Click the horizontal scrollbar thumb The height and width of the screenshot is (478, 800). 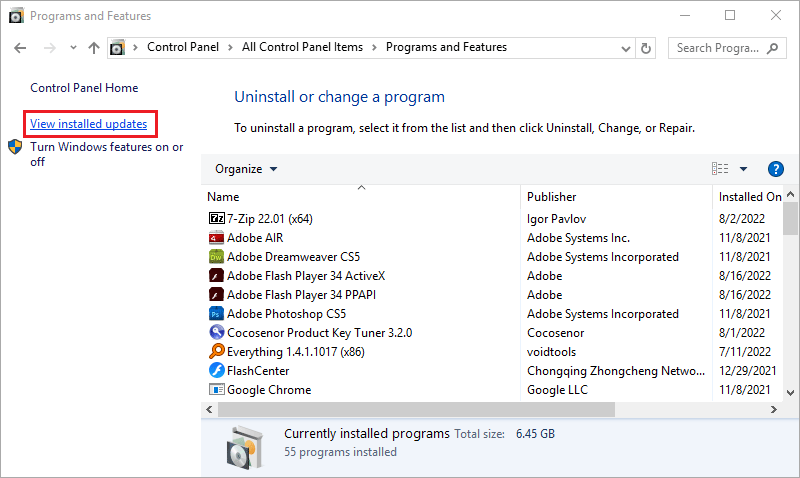tap(416, 409)
